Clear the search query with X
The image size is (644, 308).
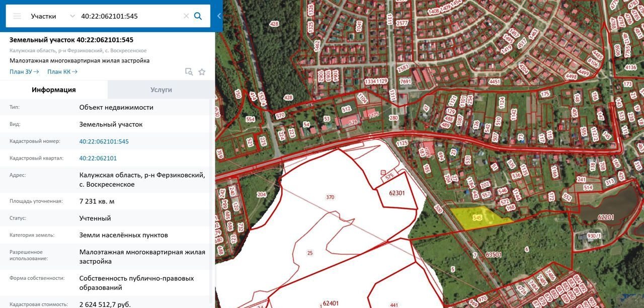point(186,16)
